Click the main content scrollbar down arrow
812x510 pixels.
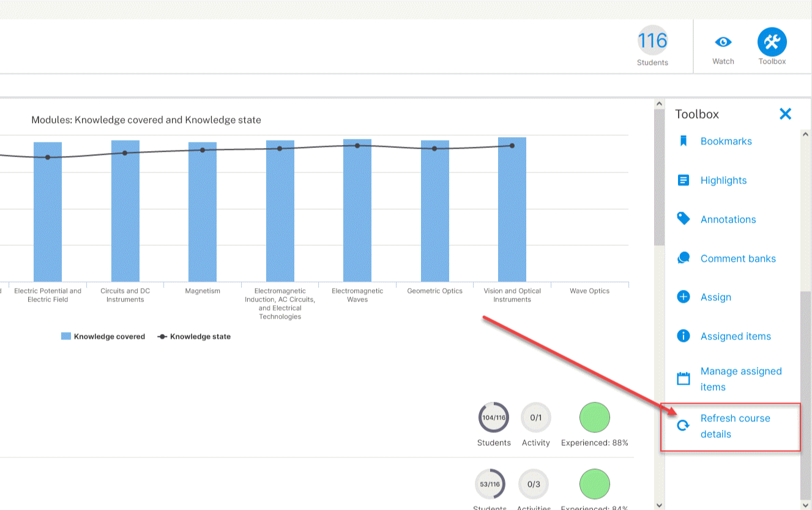[659, 505]
